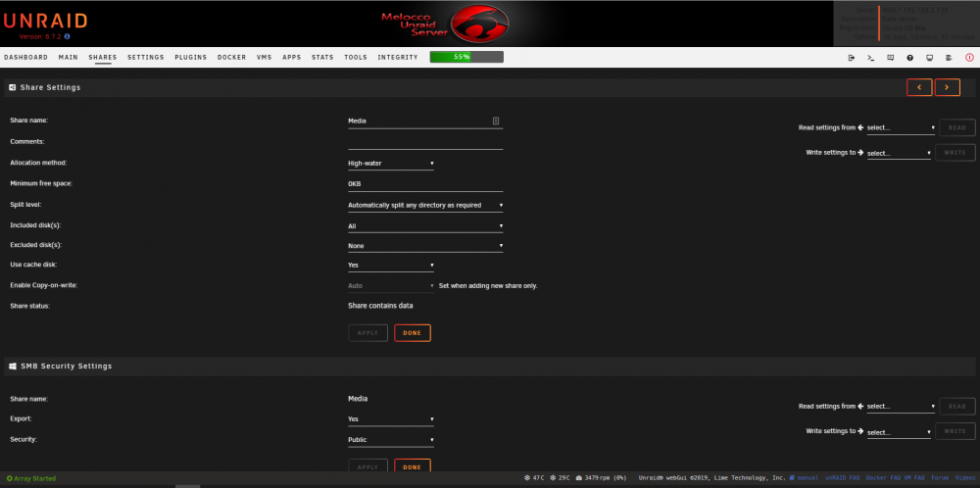The width and height of the screenshot is (980, 488).
Task: Click the Minimum free space field
Action: [425, 184]
